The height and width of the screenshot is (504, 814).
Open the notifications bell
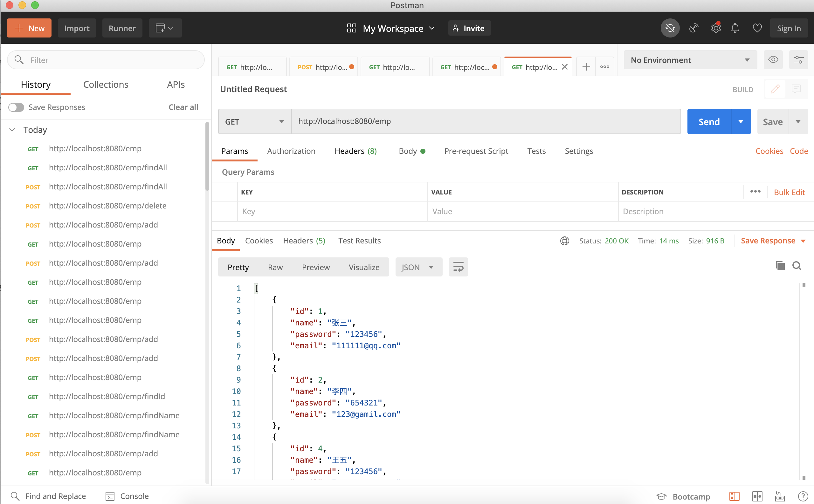point(735,28)
